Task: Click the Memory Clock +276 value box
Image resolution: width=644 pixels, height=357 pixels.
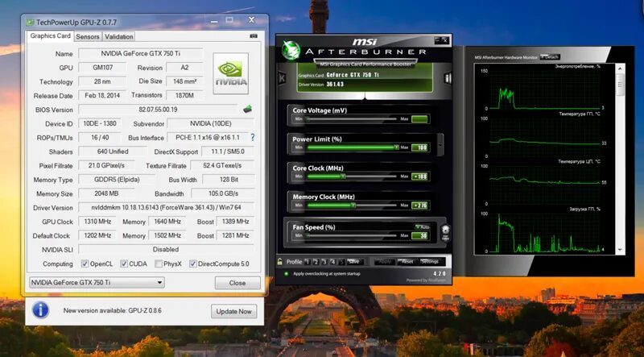Action: tap(419, 205)
